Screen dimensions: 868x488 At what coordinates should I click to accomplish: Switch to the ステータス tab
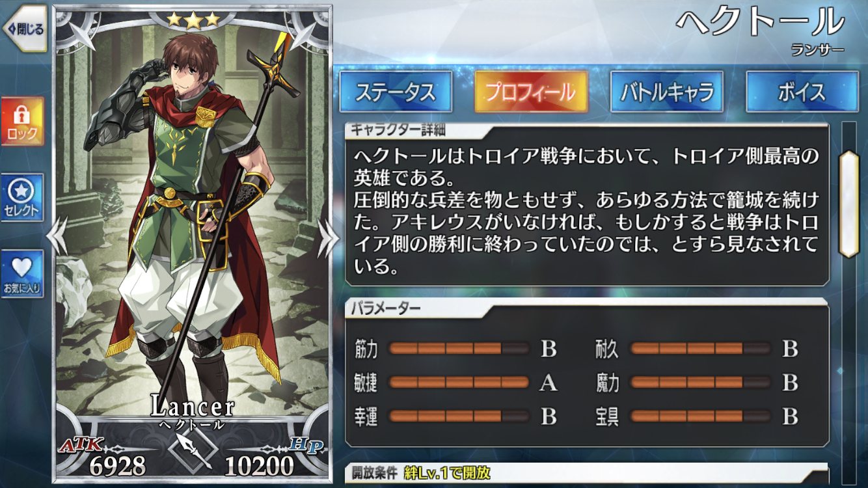396,92
